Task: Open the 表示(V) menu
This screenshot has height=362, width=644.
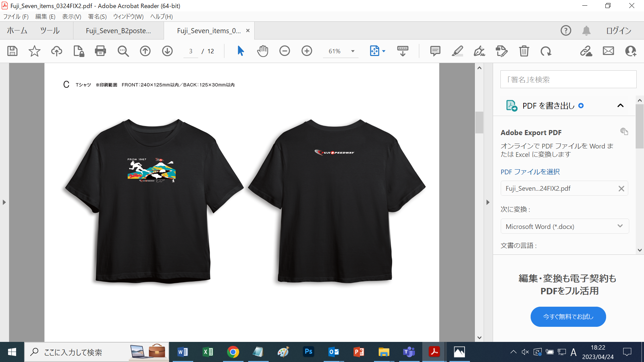Action: pos(71,16)
